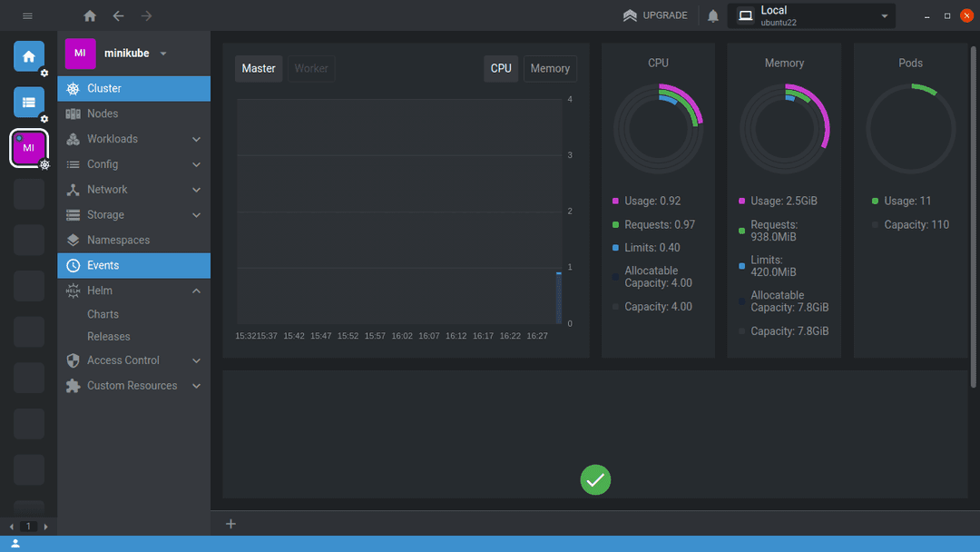Open the hamburger menu icon
The image size is (980, 552).
(x=27, y=16)
